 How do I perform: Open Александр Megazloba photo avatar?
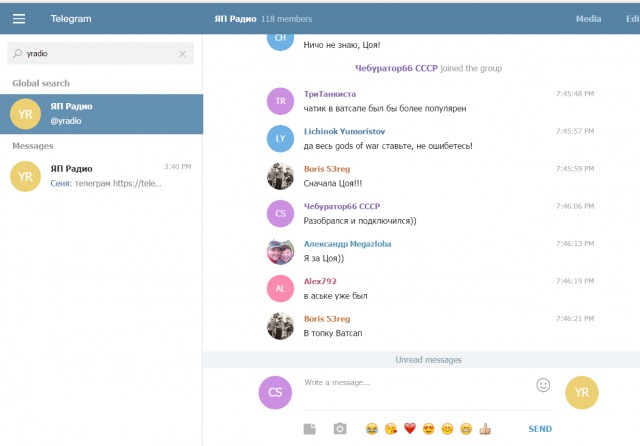pyautogui.click(x=280, y=251)
